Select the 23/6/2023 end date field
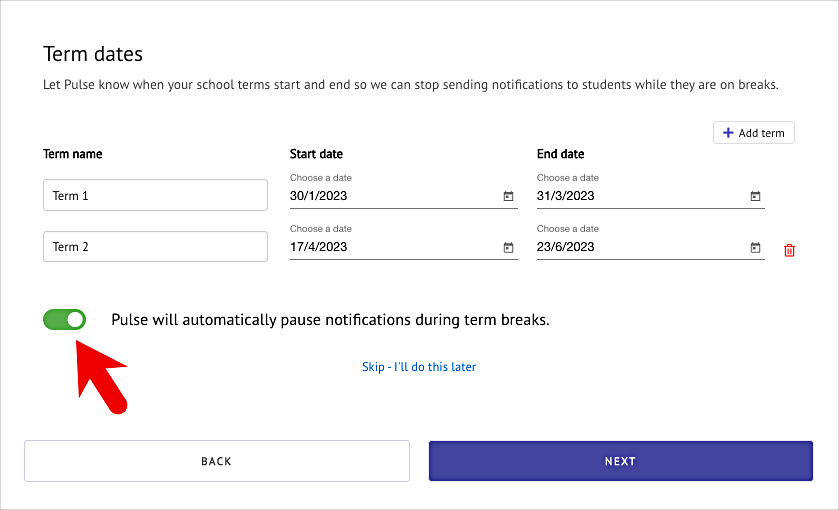 (650, 247)
